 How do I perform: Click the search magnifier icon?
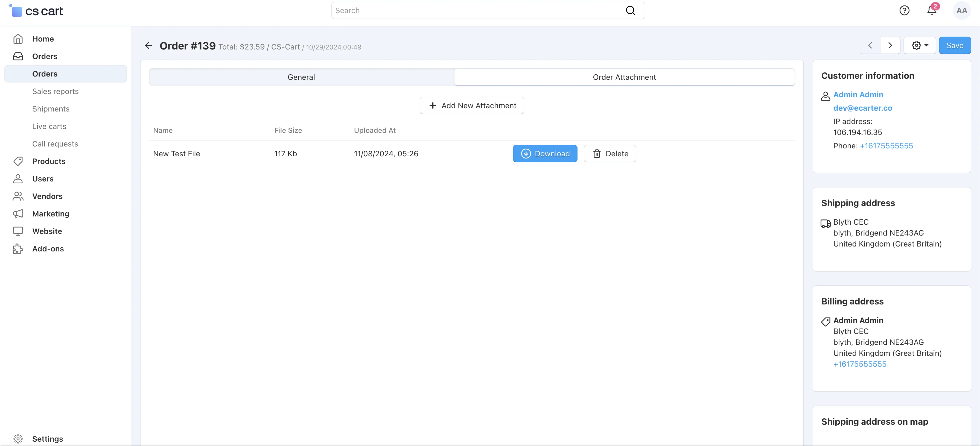[630, 11]
